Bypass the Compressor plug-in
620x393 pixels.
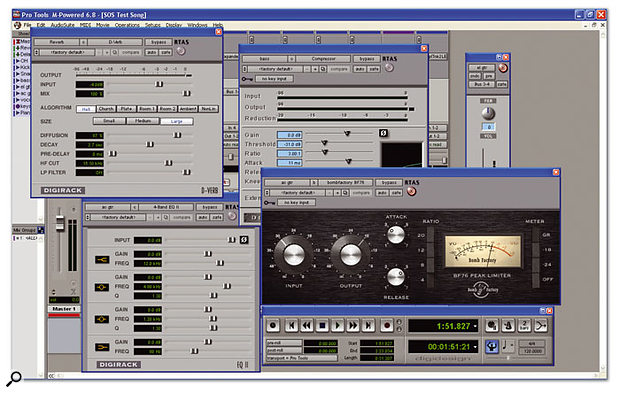pyautogui.click(x=367, y=59)
